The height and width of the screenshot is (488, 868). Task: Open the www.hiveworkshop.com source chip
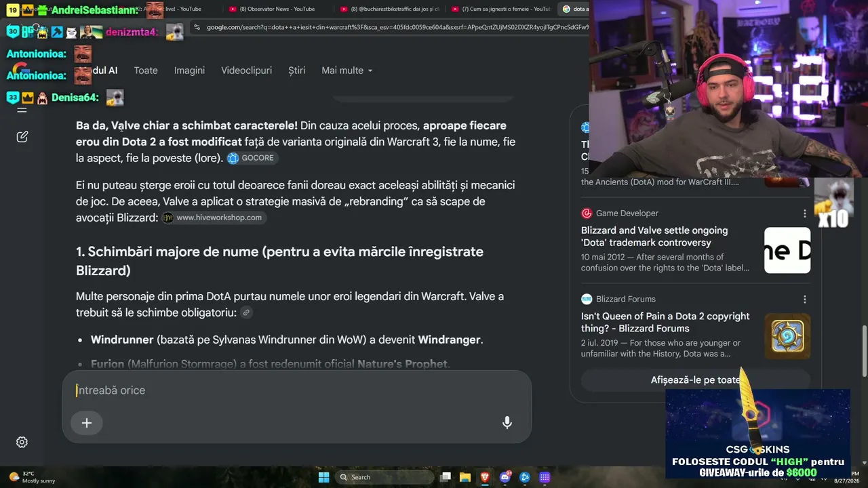coord(214,218)
